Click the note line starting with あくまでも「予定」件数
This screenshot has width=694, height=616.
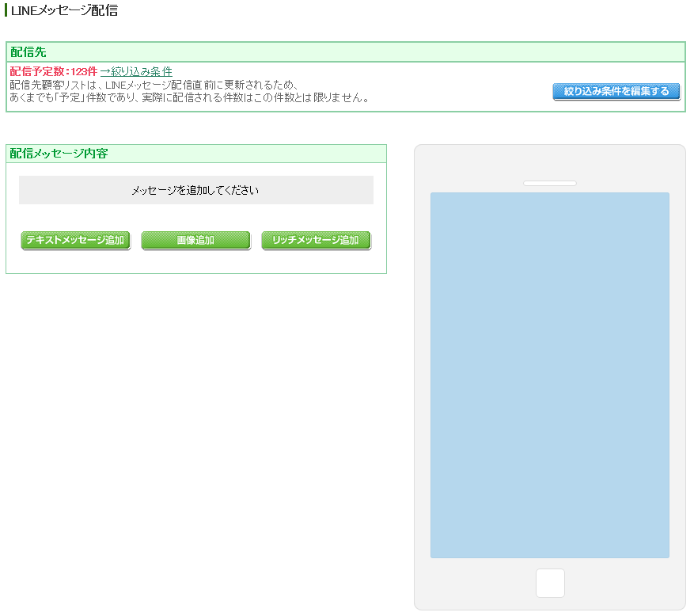[189, 97]
